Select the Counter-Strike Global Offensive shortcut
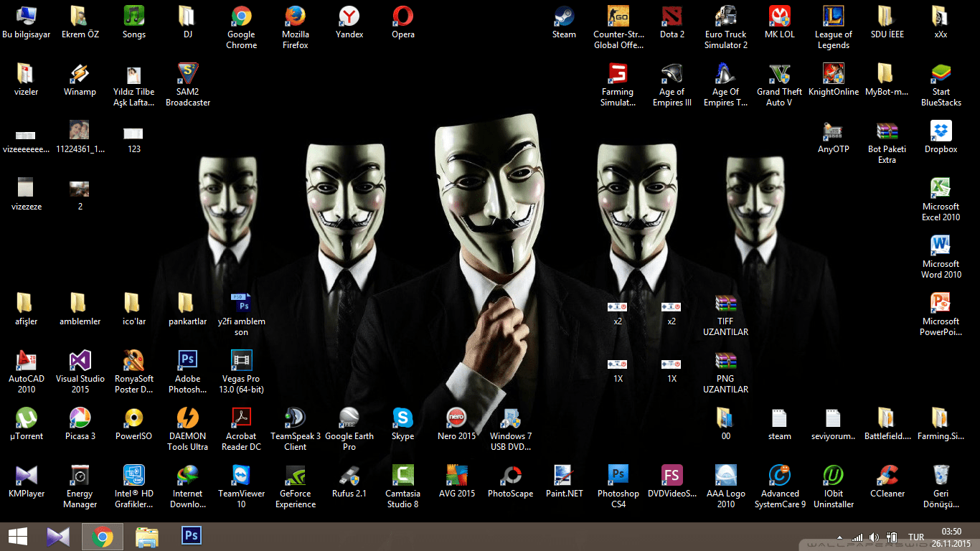Screen dimensions: 980x551 click(618, 27)
